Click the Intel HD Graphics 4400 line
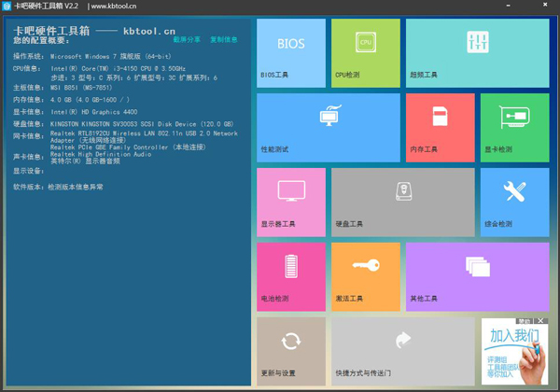This screenshot has width=560, height=392. click(93, 112)
